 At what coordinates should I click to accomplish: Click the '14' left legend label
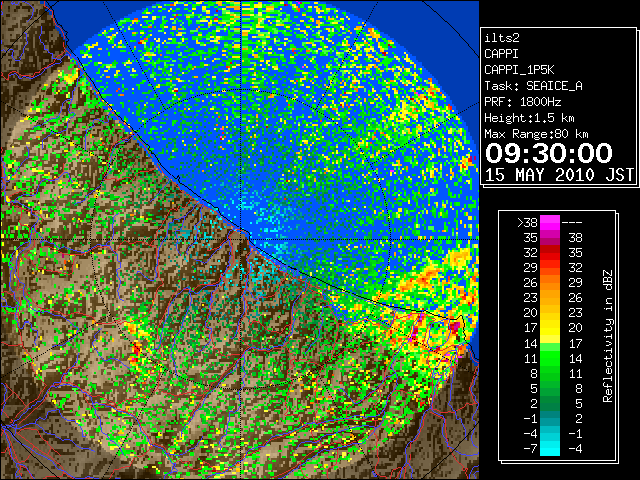pos(531,343)
